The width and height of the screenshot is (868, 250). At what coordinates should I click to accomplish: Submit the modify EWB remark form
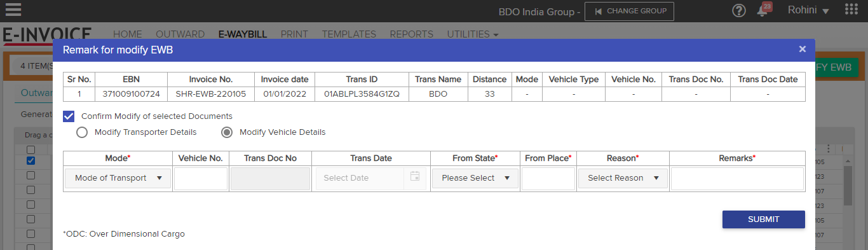point(764,219)
